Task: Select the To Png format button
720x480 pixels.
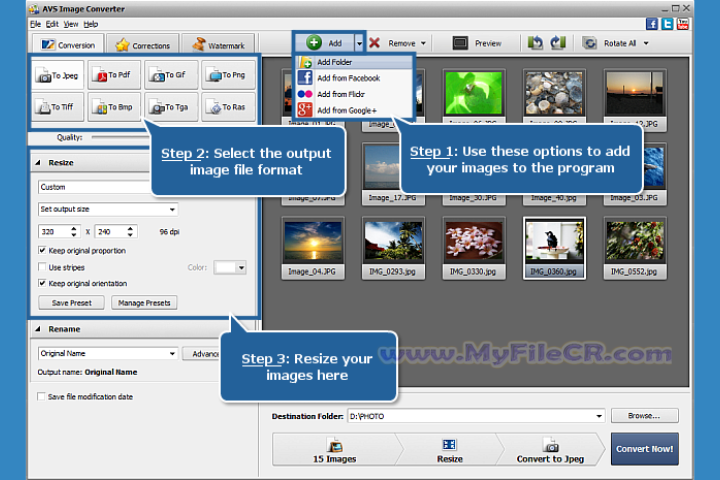Action: click(x=228, y=75)
